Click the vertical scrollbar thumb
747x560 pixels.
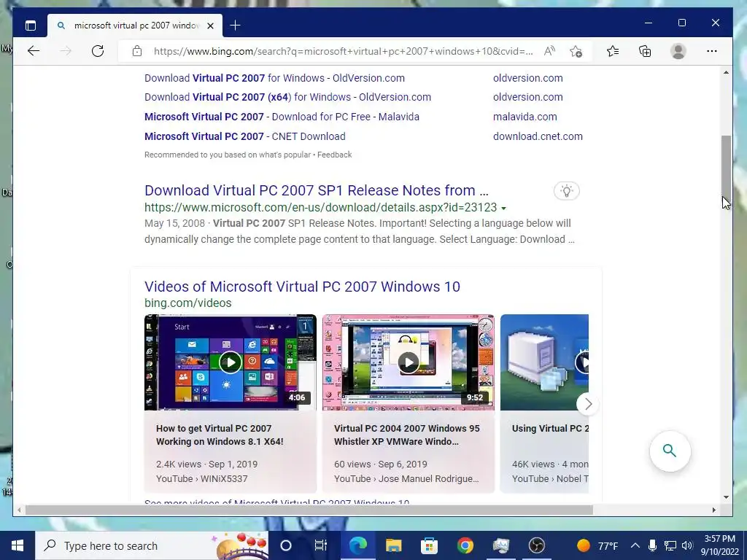[726, 171]
